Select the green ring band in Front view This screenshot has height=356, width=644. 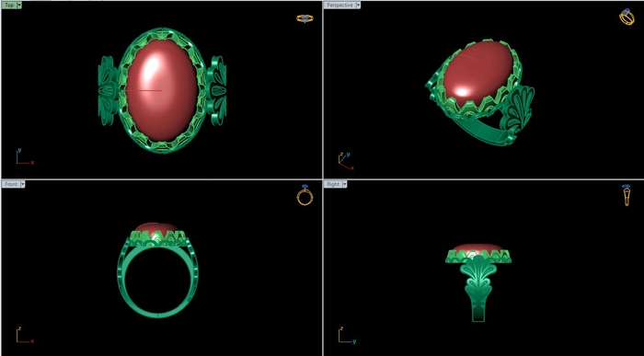click(x=157, y=283)
